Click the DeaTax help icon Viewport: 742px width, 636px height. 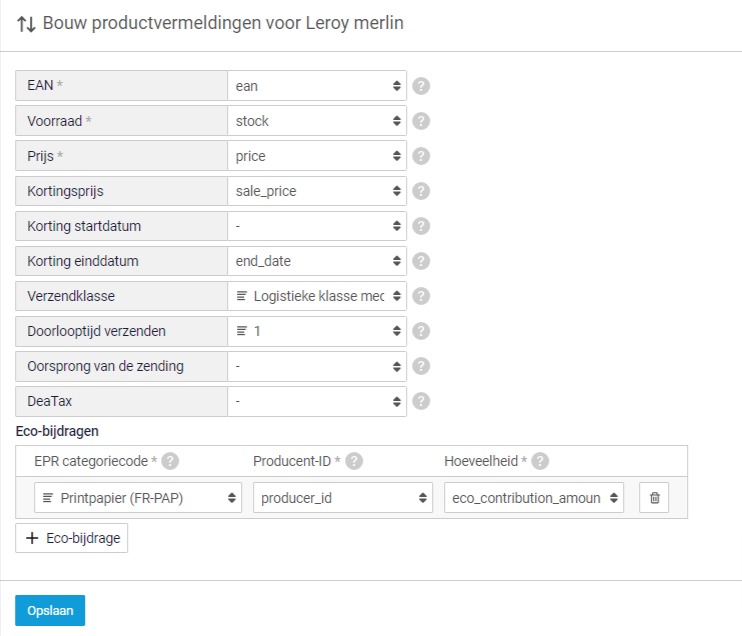(421, 401)
